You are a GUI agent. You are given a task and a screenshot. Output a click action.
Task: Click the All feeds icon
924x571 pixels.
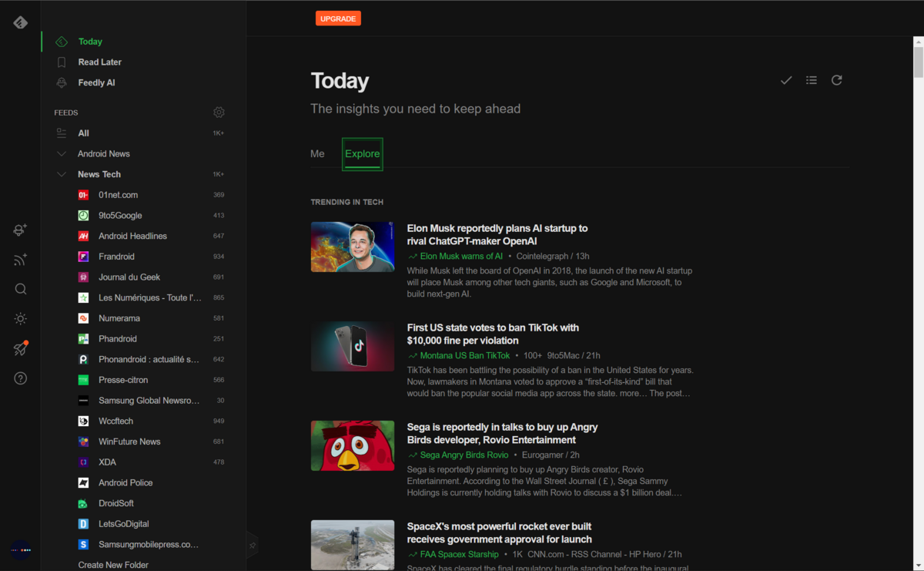point(62,133)
